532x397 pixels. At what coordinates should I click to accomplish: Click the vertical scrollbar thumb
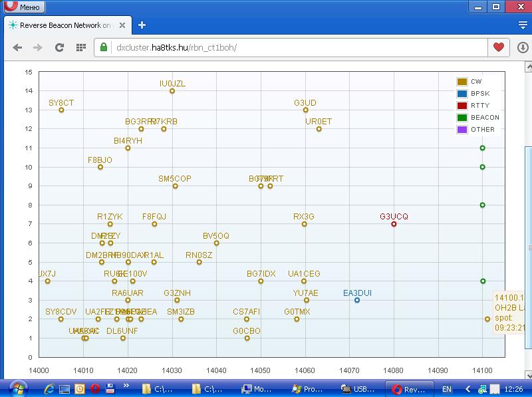tap(528, 247)
